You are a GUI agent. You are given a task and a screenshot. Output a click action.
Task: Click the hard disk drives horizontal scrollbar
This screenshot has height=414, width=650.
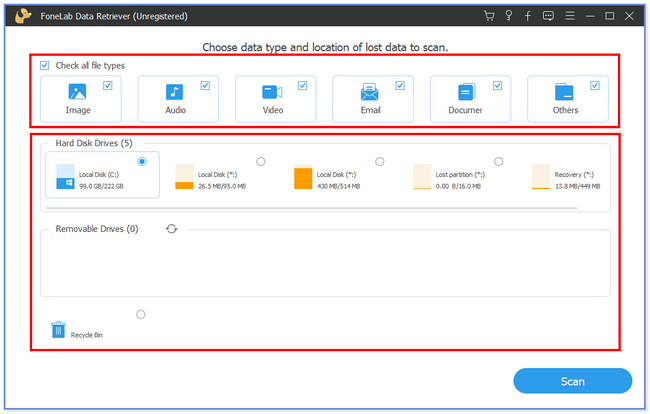click(312, 208)
